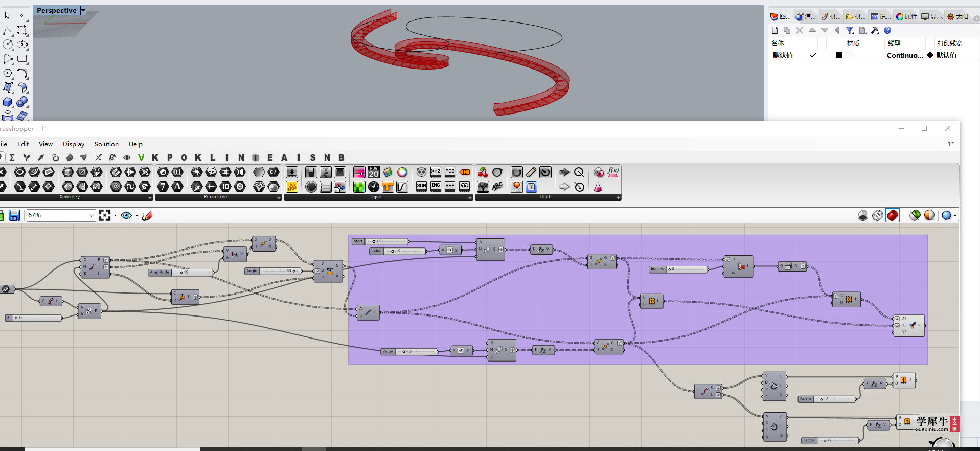
Task: Click the zoom extents canvas icon
Action: (x=105, y=215)
